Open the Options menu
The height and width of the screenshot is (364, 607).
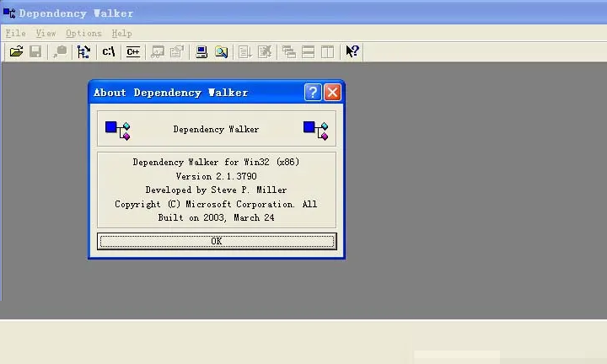coord(83,33)
